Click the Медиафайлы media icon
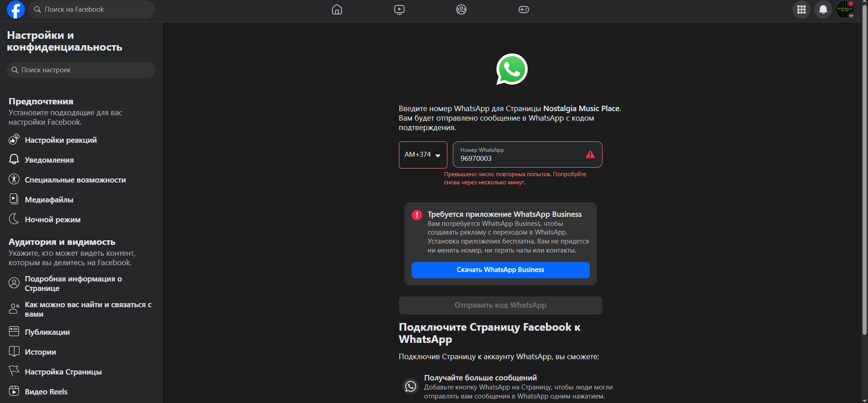This screenshot has width=868, height=403. click(14, 199)
